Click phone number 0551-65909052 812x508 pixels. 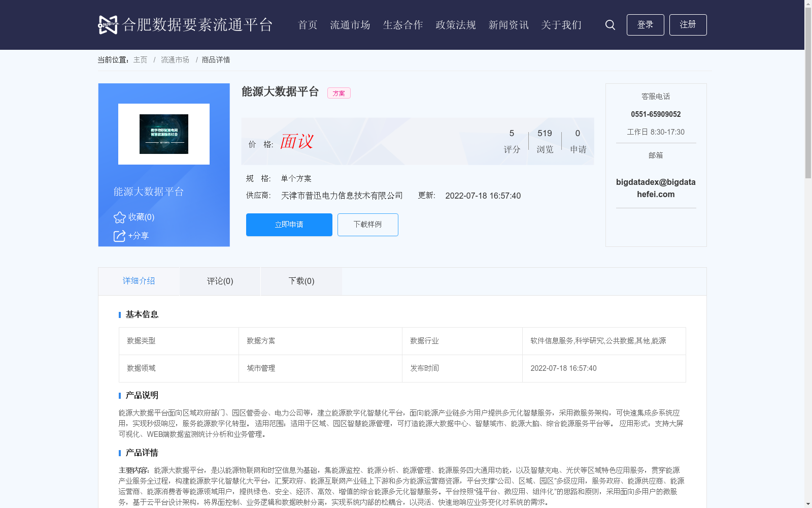pyautogui.click(x=656, y=114)
